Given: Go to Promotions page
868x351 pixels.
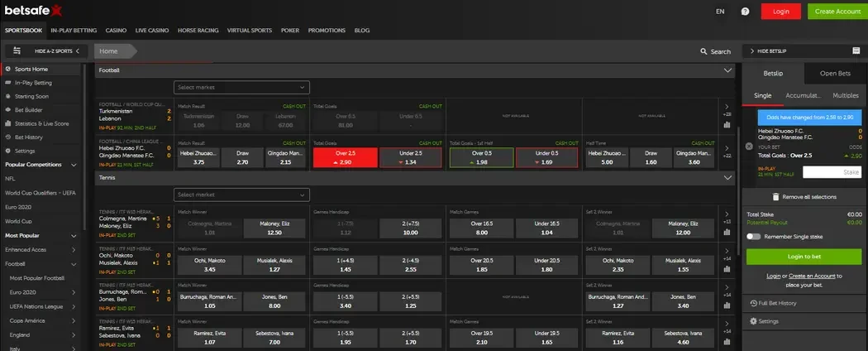Looking at the screenshot, I should coord(327,31).
